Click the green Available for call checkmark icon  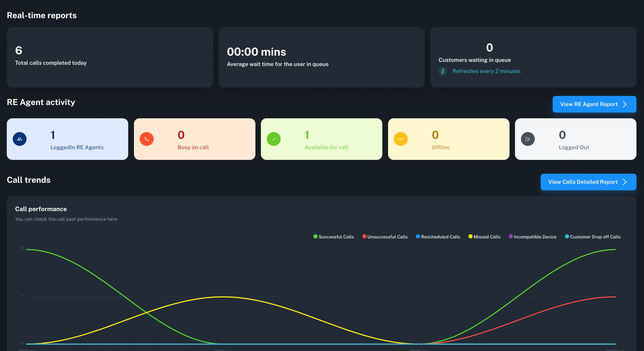pos(274,139)
